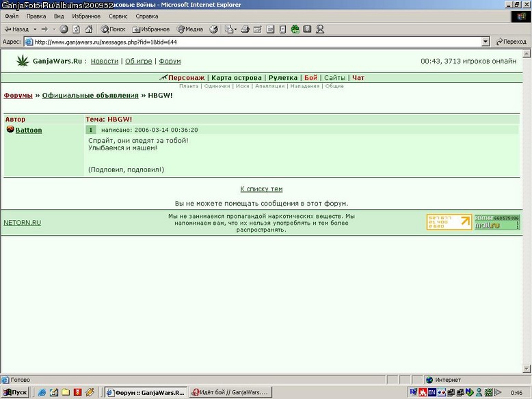The height and width of the screenshot is (399, 532).
Task: Open the Справка menu
Action: [x=146, y=16]
